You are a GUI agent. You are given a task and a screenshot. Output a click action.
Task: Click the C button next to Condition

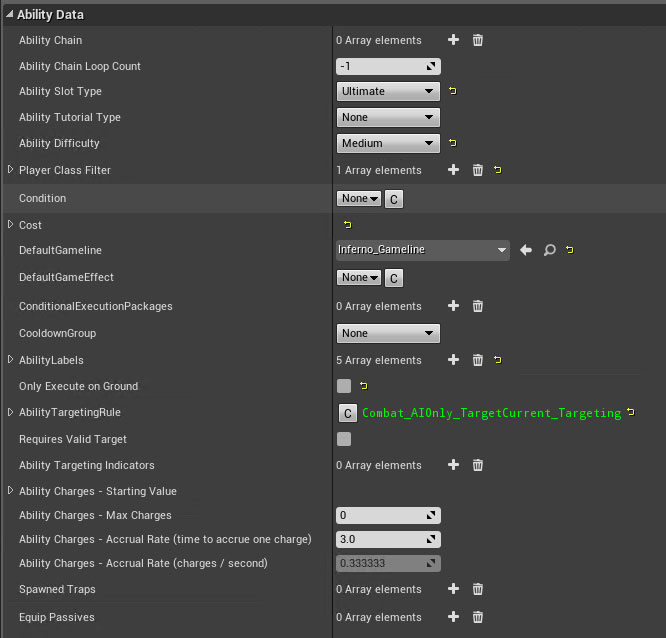tap(394, 199)
